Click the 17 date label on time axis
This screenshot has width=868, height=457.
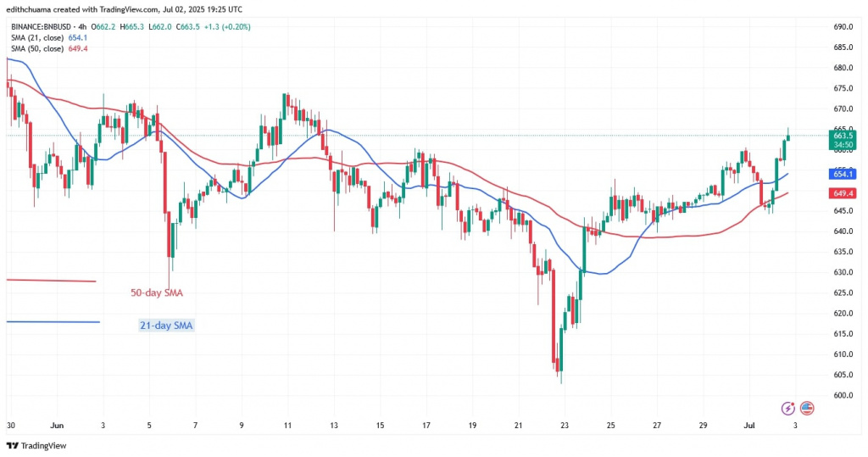(x=426, y=426)
